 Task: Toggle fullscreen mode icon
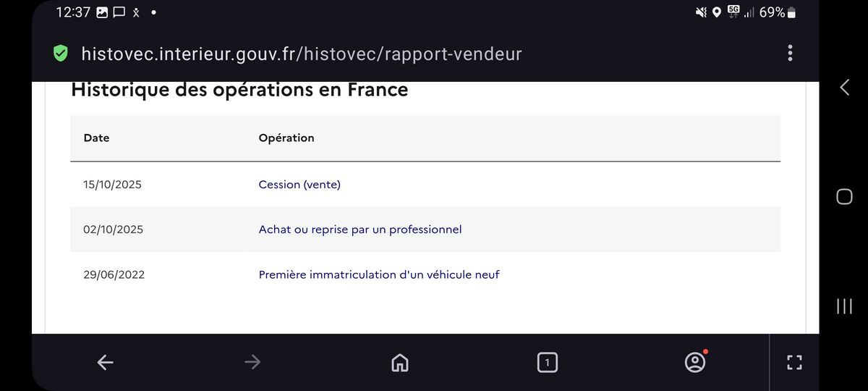pos(794,363)
